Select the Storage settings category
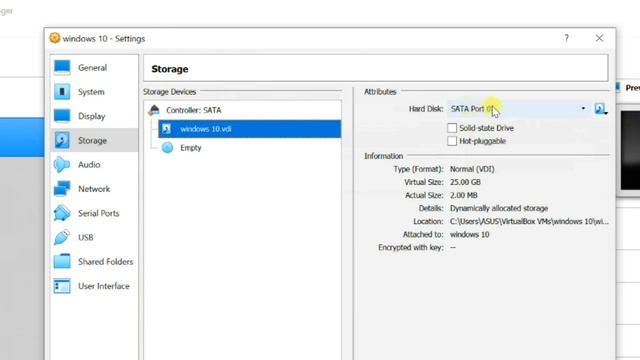This screenshot has width=640, height=360. click(x=94, y=140)
